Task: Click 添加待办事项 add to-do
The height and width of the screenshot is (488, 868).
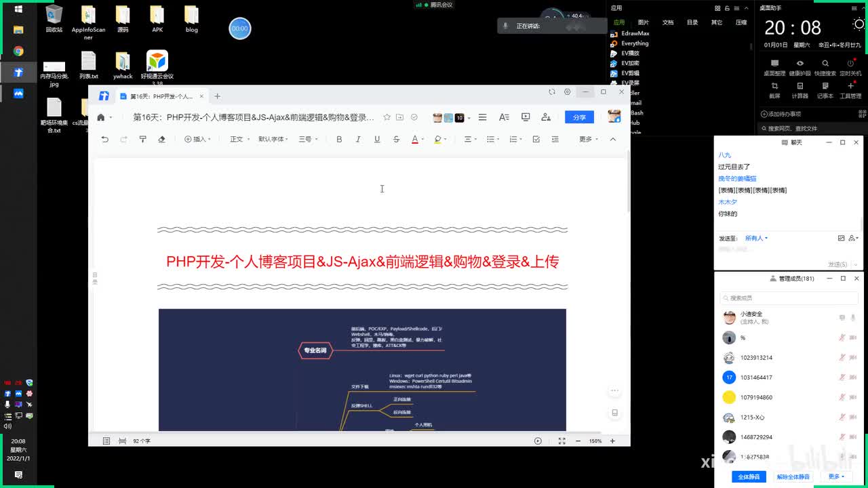Action: [x=781, y=114]
